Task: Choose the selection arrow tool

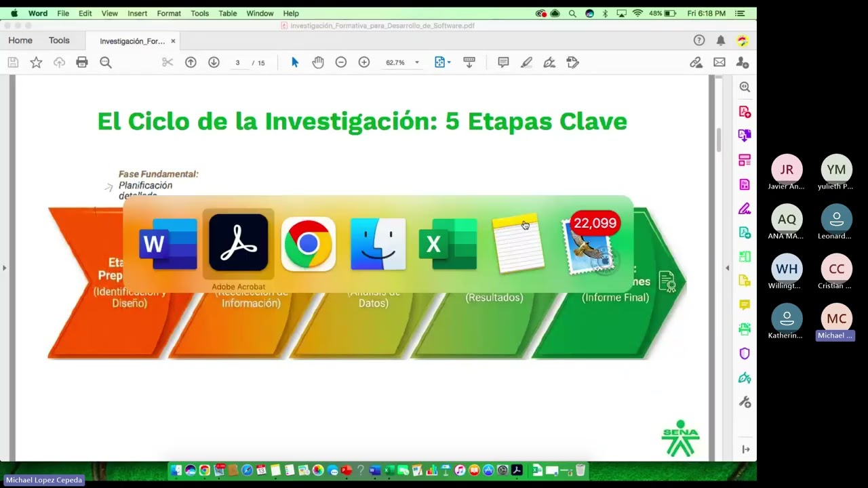Action: (x=295, y=62)
